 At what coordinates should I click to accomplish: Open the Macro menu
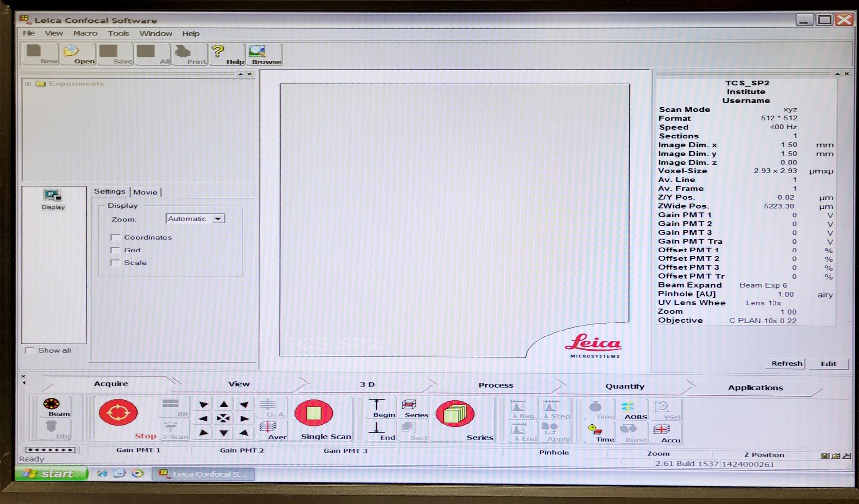85,33
